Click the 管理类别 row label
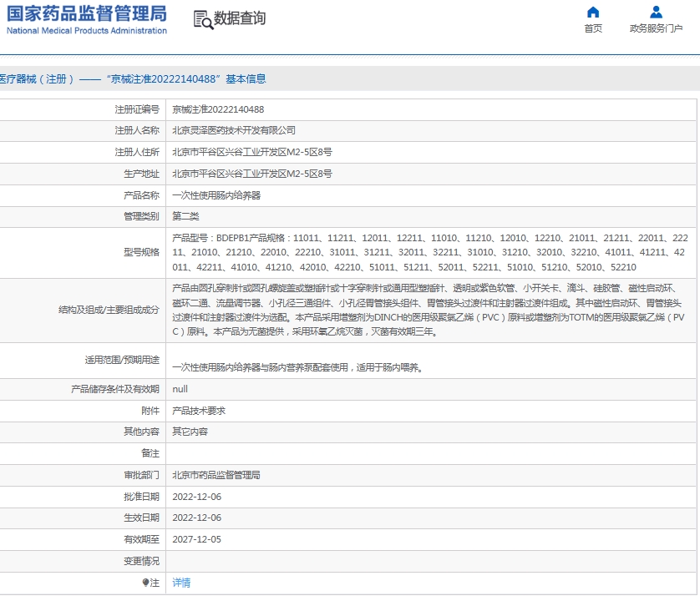The image size is (700, 601). click(141, 216)
